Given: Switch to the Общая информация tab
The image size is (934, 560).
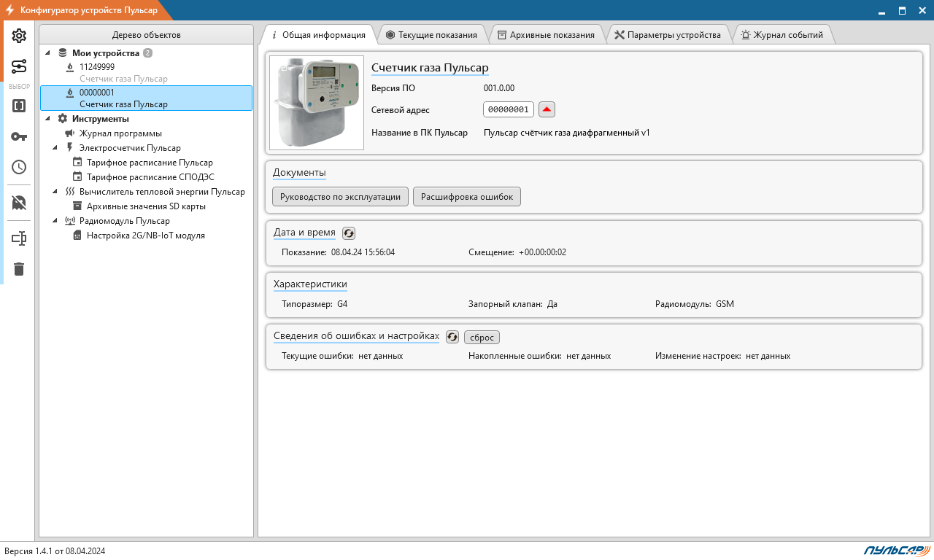Looking at the screenshot, I should tap(318, 34).
